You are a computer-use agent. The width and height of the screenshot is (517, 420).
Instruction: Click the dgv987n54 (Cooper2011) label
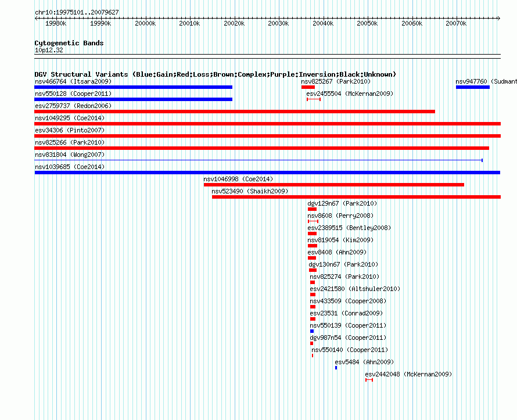click(348, 338)
